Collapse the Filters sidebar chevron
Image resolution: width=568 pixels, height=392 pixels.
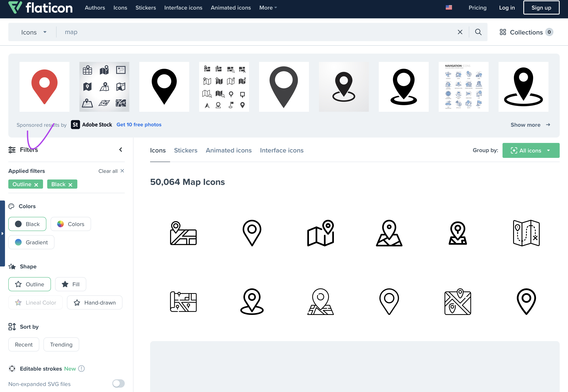point(121,150)
